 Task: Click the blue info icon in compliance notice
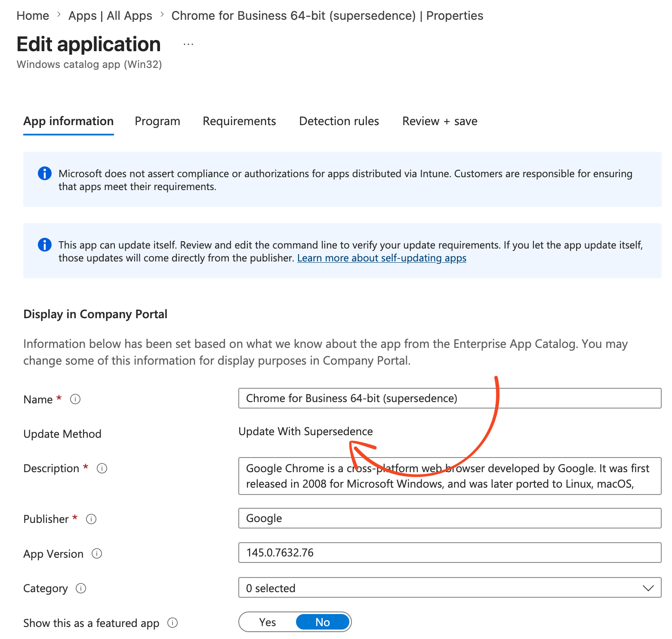pos(45,173)
